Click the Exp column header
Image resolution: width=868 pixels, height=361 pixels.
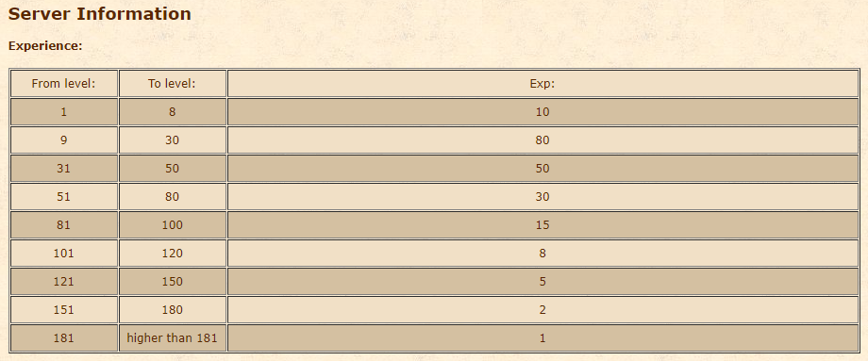pyautogui.click(x=542, y=84)
